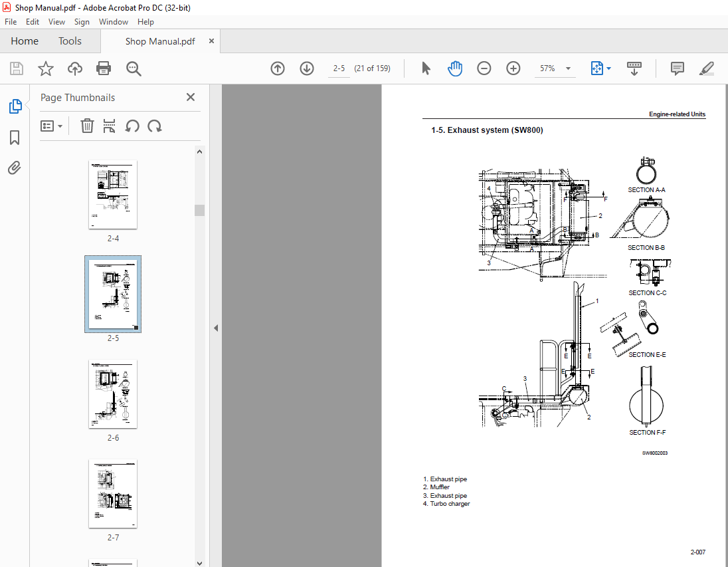Delete selected page trash icon
This screenshot has height=567, width=728.
[x=87, y=126]
